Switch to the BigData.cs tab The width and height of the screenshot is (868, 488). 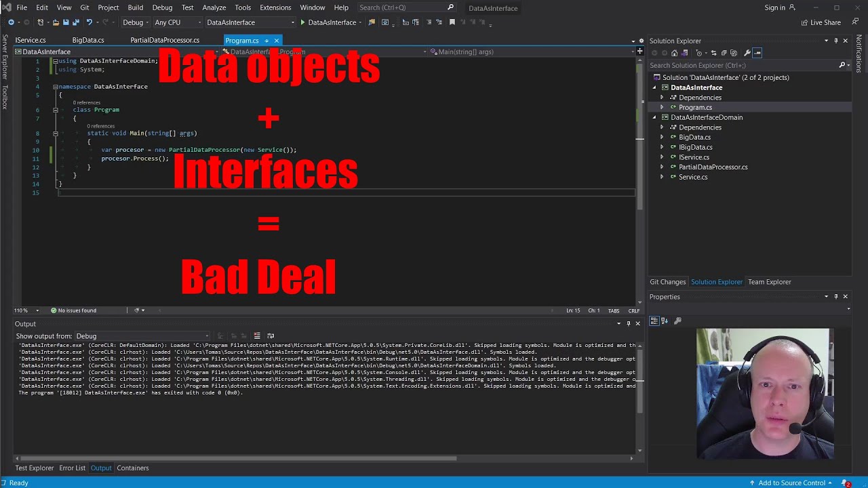coord(88,41)
